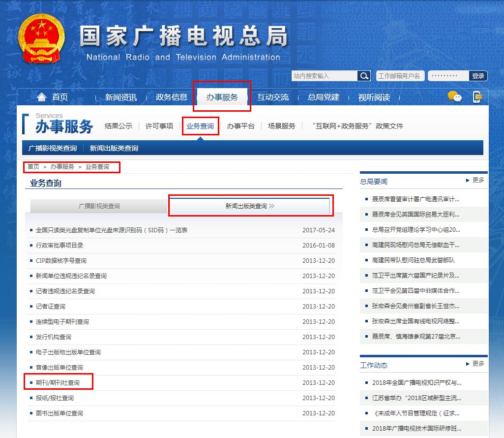The height and width of the screenshot is (438, 504).
Task: Click the blue arrow before 总局要闻 更多
Action: point(467,180)
